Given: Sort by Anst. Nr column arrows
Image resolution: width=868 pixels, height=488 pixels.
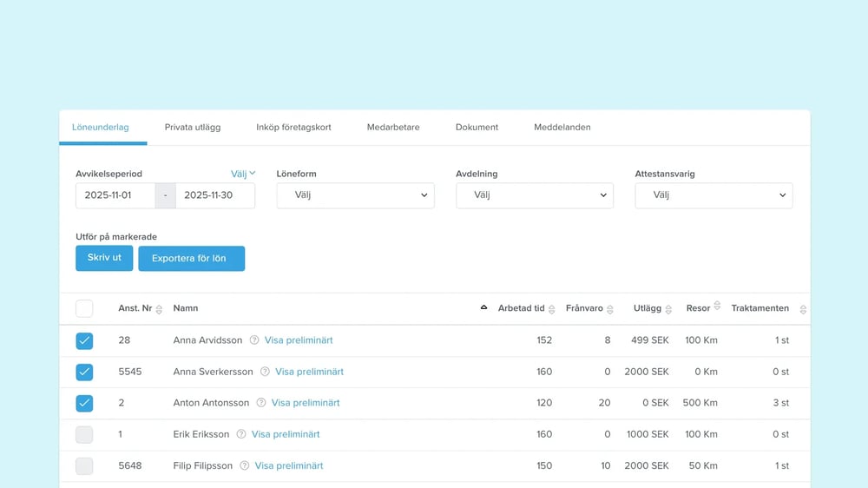Looking at the screenshot, I should [159, 309].
